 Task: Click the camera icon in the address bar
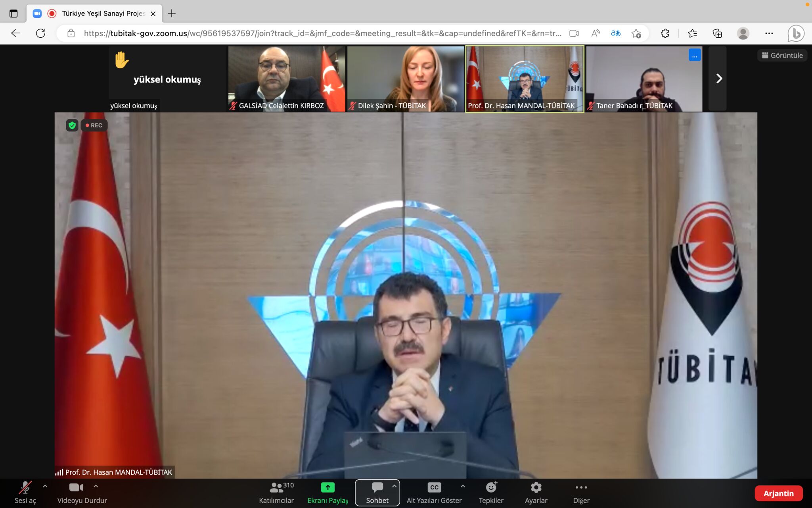coord(574,33)
